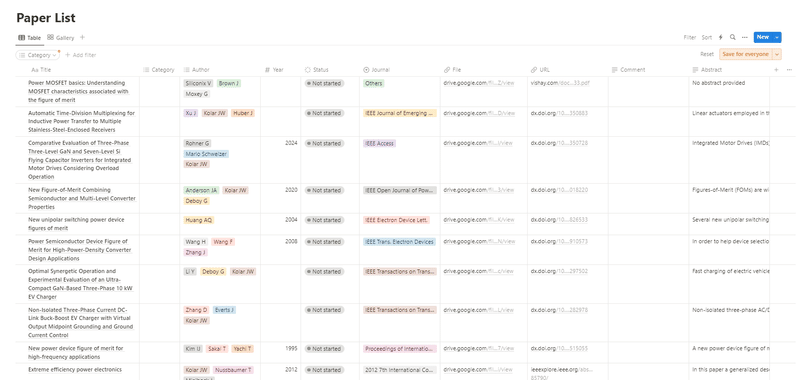Open 'Extreme efficiency power electronics' title
The height and width of the screenshot is (380, 800).
[x=75, y=369]
